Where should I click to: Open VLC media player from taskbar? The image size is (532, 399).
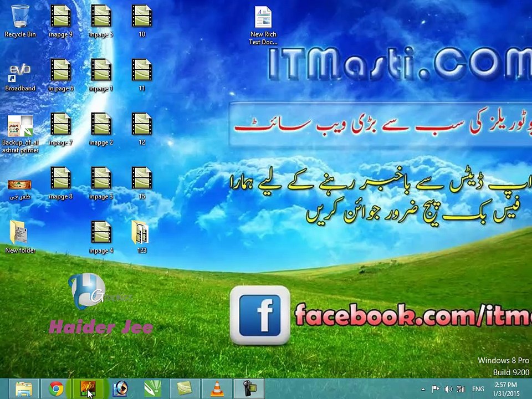coord(217,389)
